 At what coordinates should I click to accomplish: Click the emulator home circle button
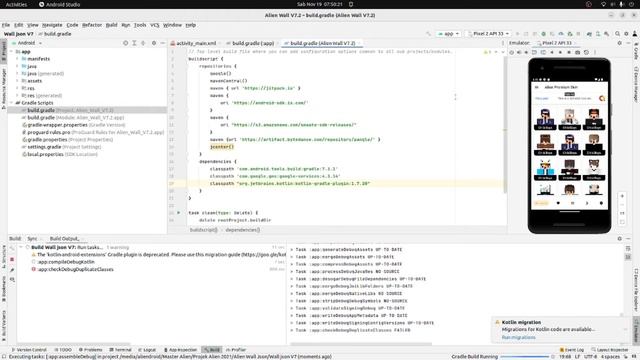point(560,52)
